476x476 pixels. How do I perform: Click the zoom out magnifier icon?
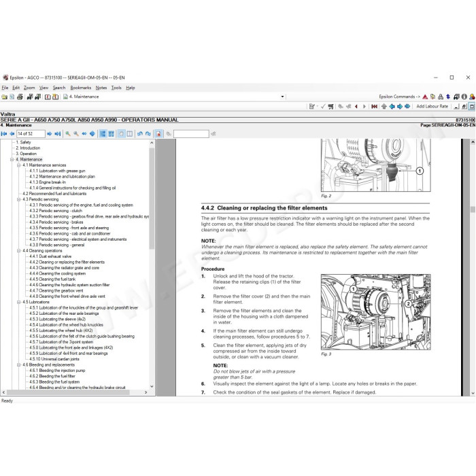click(x=76, y=134)
